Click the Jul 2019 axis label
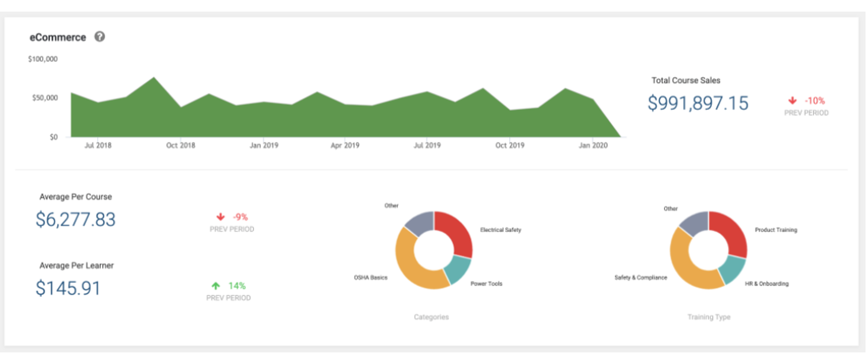The image size is (868, 359). (427, 145)
